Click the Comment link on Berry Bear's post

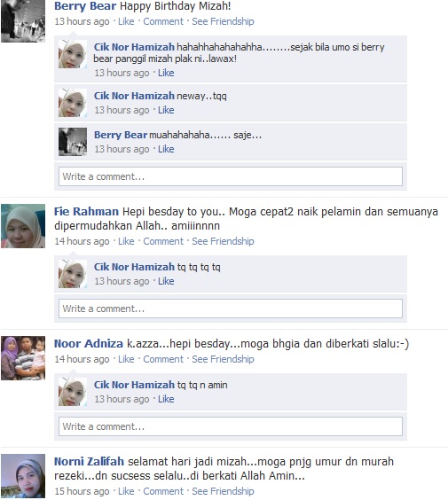pos(163,21)
